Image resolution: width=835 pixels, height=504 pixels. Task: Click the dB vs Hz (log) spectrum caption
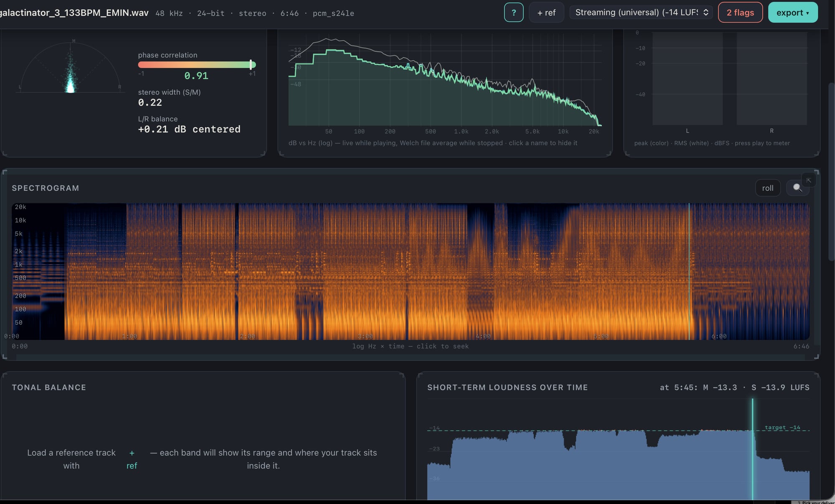coord(433,143)
